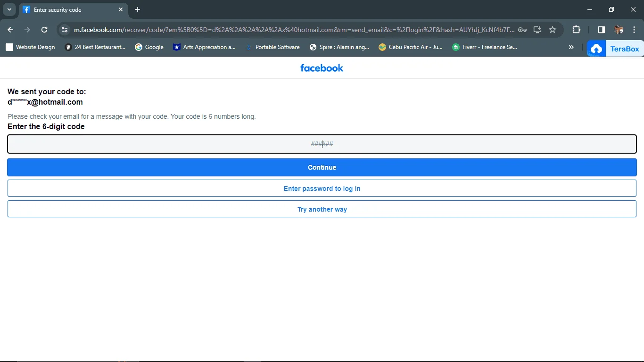Reload the Facebook recovery page
Viewport: 644px width, 362px height.
point(44,30)
